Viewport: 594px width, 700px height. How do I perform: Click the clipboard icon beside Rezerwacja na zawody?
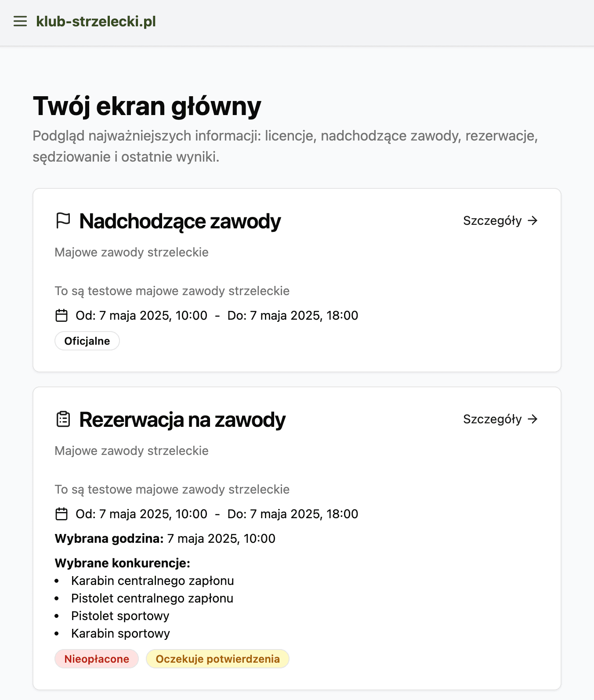click(63, 419)
